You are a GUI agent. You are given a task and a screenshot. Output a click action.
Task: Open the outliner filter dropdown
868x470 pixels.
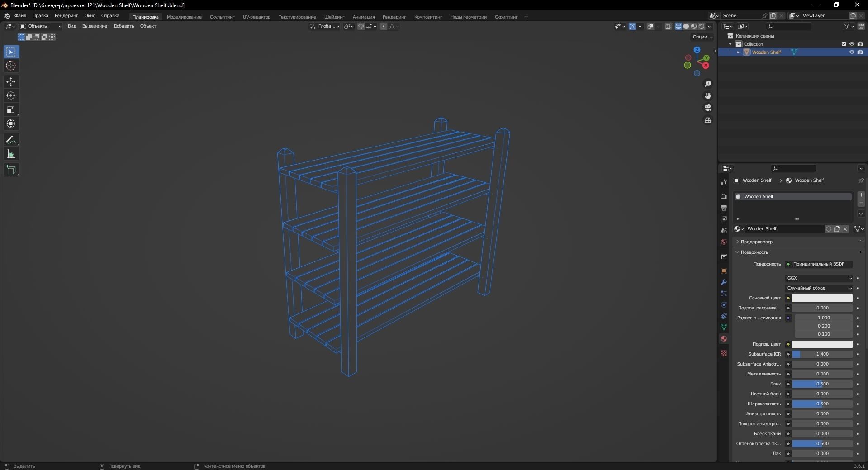click(849, 26)
